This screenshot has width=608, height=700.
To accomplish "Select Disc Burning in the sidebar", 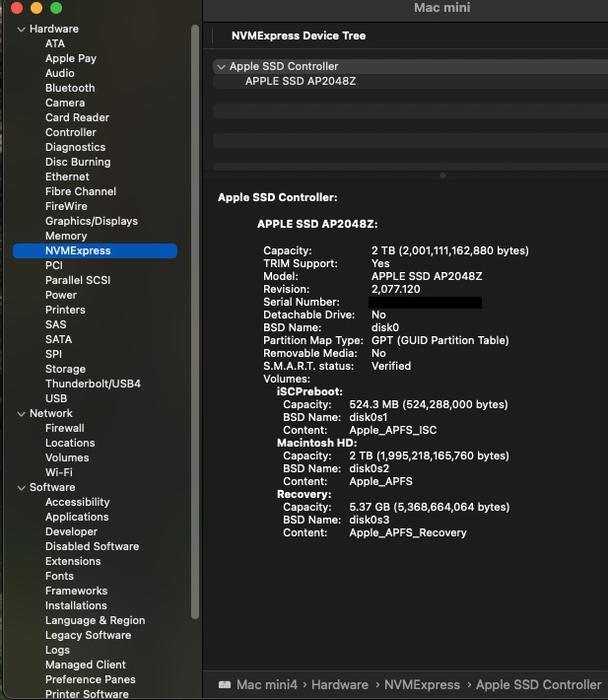I will 78,162.
